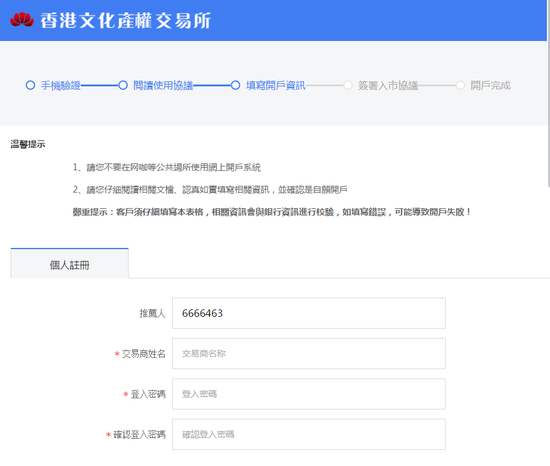The width and height of the screenshot is (550, 466).
Task: Click the 簽署入市協議 step label
Action: [388, 85]
